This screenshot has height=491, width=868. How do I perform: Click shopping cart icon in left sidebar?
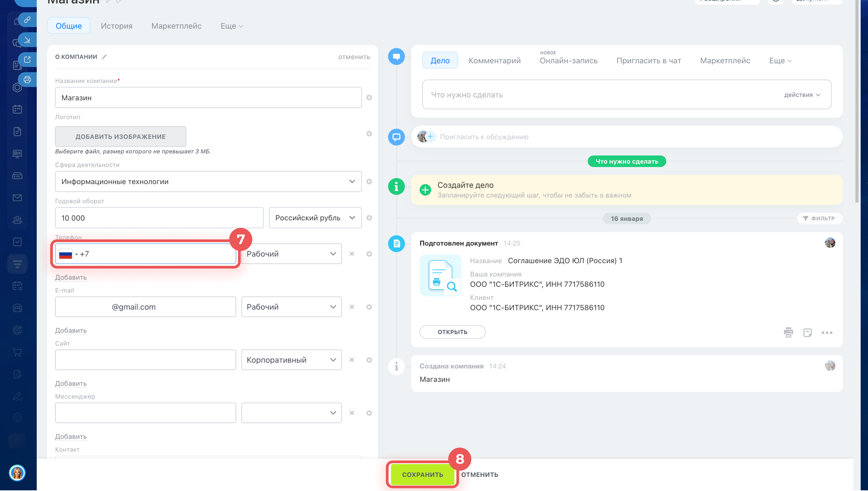pos(17,352)
